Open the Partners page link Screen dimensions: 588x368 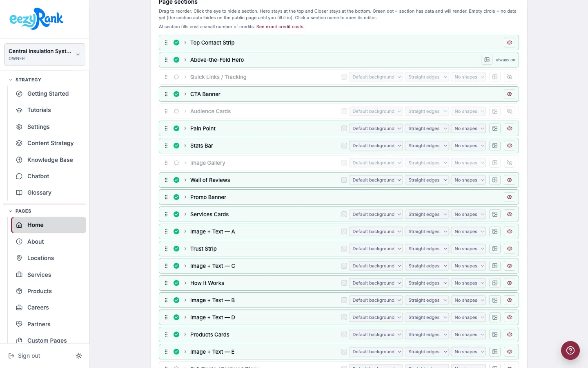tap(49, 324)
